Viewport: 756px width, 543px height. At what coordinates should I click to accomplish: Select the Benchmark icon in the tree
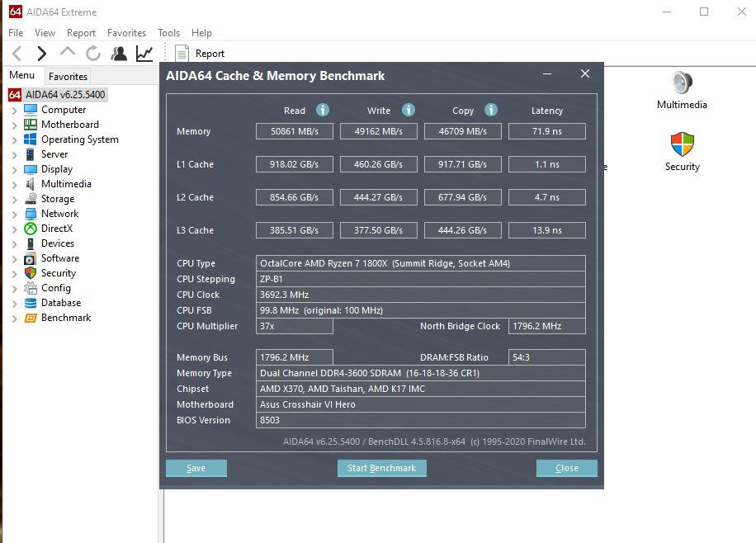(31, 318)
